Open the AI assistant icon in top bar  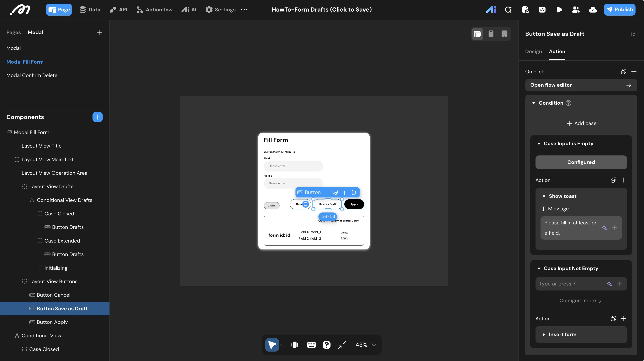coord(491,10)
